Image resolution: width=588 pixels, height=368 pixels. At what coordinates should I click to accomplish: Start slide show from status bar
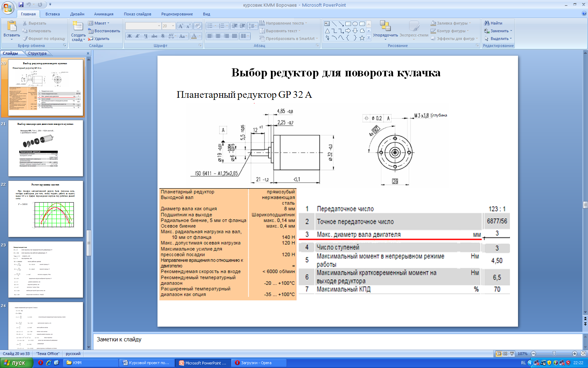[512, 354]
